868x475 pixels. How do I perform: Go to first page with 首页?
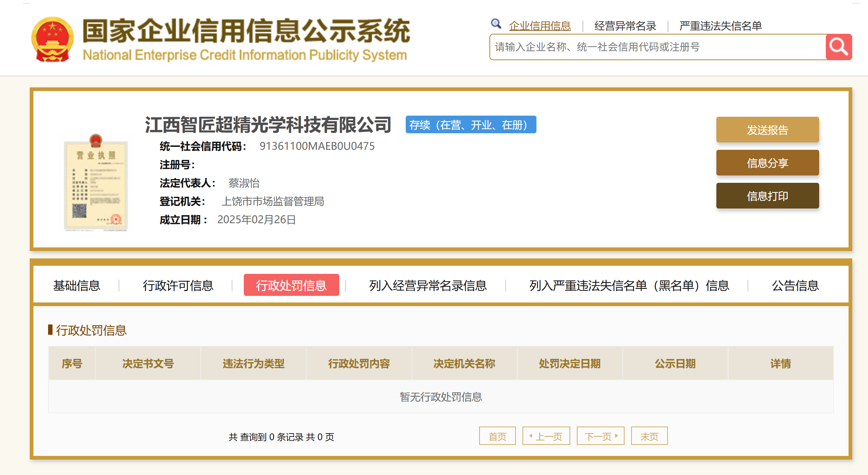coord(497,436)
